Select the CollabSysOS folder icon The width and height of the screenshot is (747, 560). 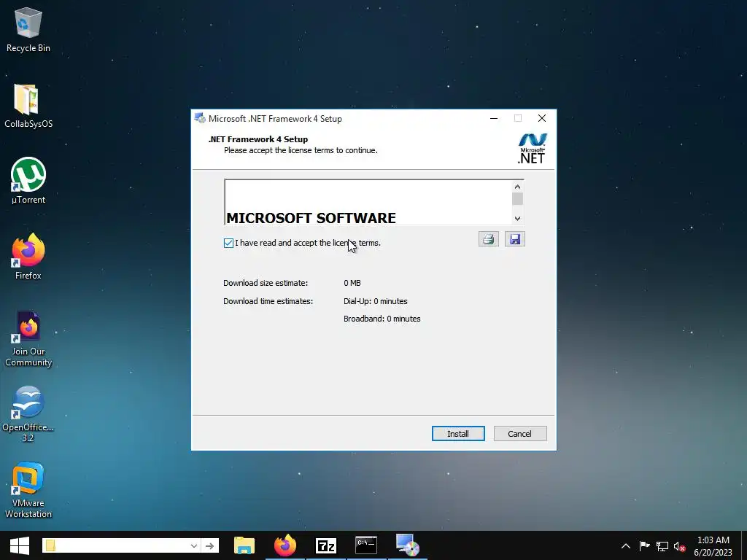pyautogui.click(x=28, y=106)
